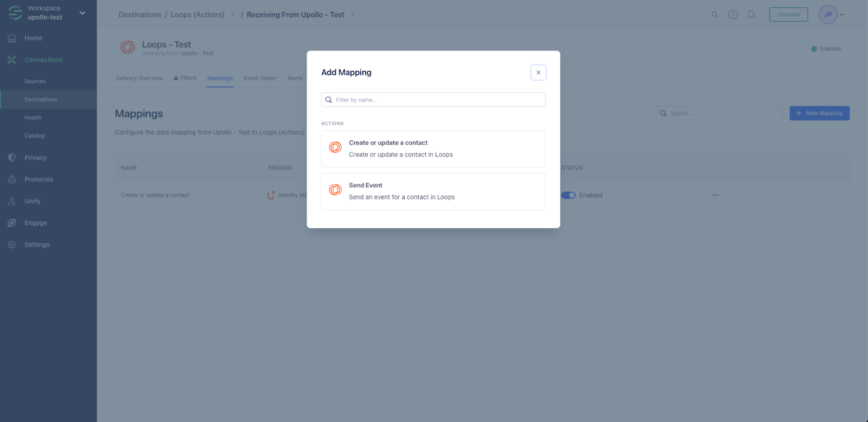Expand the Loops (Actions) breadcrumb dropdown arrow
Screen dimensions: 868x422
click(233, 15)
